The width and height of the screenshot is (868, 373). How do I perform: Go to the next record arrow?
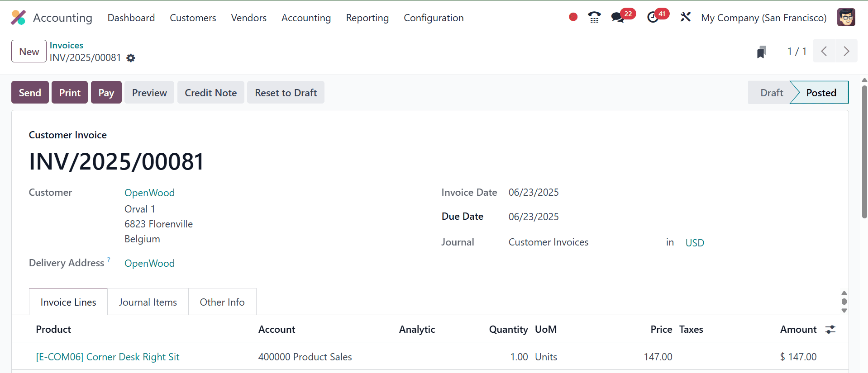tap(846, 51)
